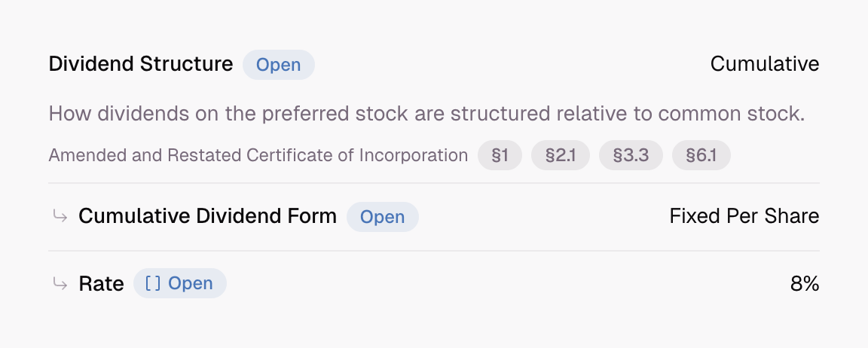868x348 pixels.
Task: Click the Dividend Structure heading
Action: pyautogui.click(x=141, y=64)
